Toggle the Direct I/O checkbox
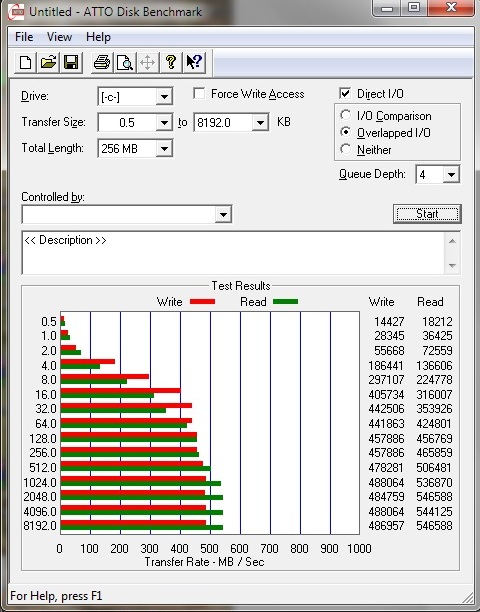The width and height of the screenshot is (480, 612). click(345, 93)
